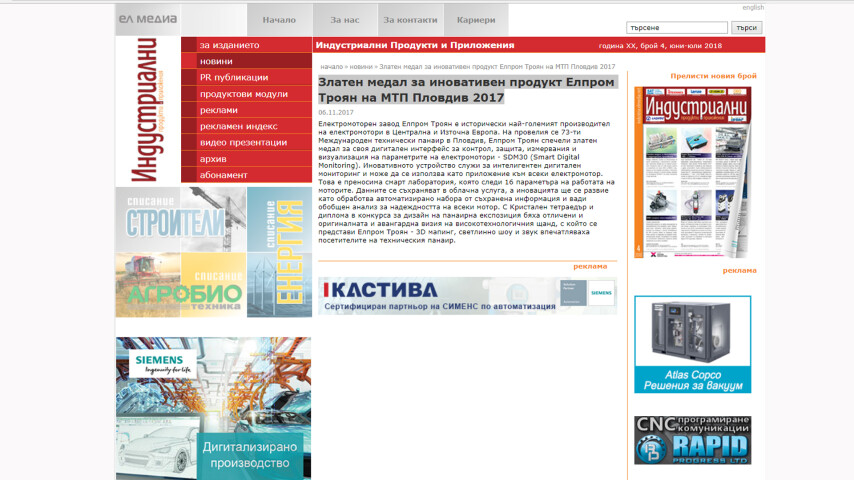The width and height of the screenshot is (854, 480).
Task: Click the article title Златен медал
Action: (466, 90)
